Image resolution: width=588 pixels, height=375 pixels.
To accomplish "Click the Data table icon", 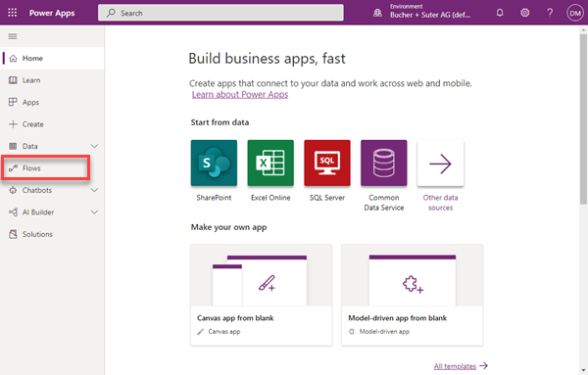I will [13, 146].
